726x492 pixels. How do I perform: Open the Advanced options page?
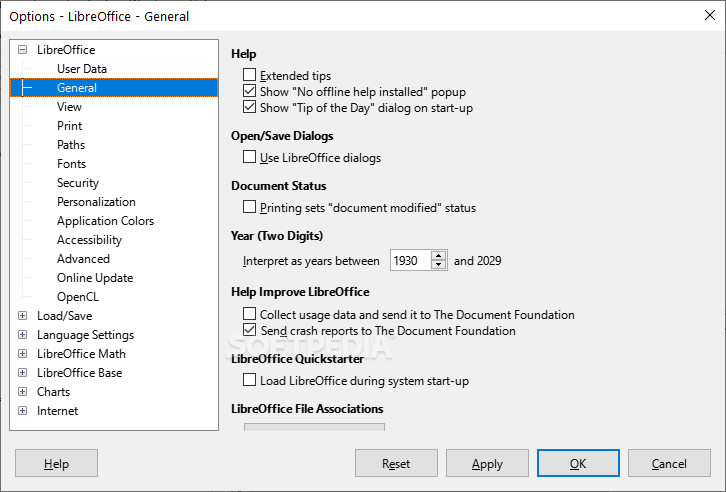pos(83,258)
